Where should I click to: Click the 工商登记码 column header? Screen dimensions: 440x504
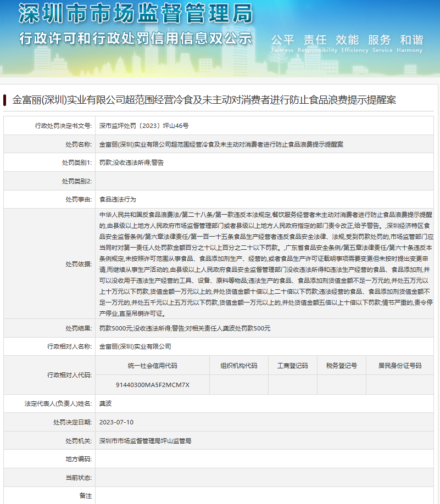click(x=293, y=366)
